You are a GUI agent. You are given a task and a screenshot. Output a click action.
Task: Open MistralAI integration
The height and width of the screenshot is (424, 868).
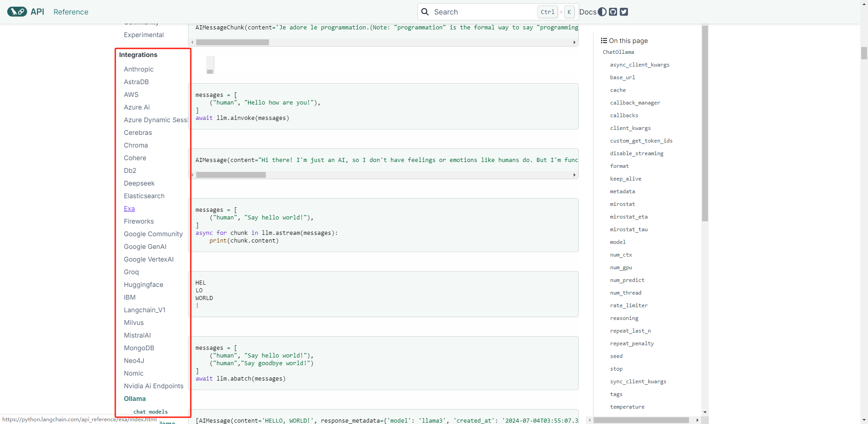137,335
